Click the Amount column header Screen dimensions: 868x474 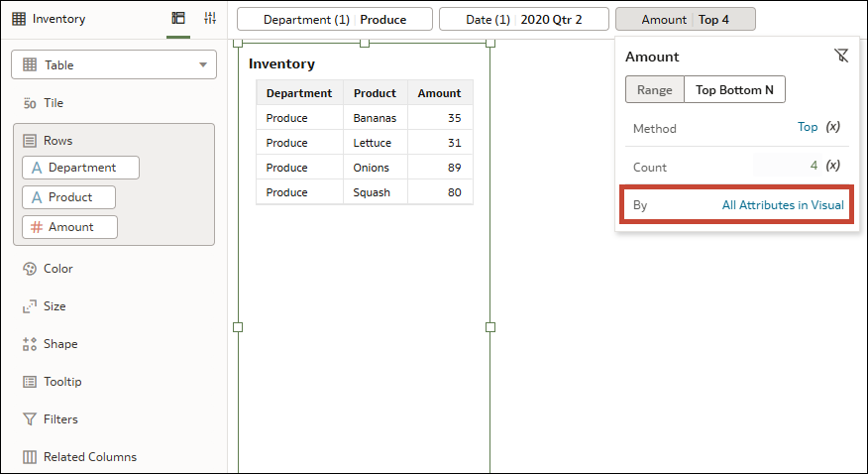pos(439,93)
